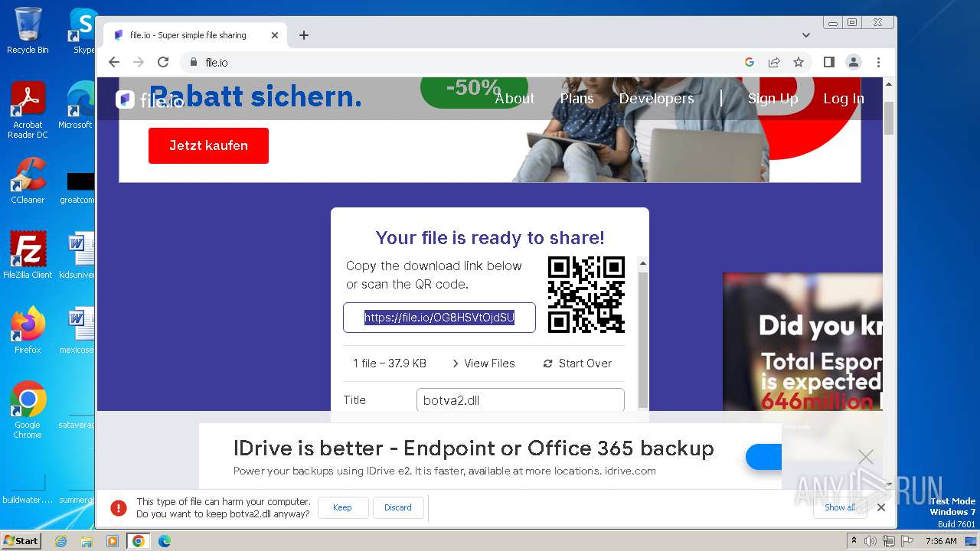Image resolution: width=980 pixels, height=551 pixels.
Task: Click View Files link
Action: click(x=483, y=364)
